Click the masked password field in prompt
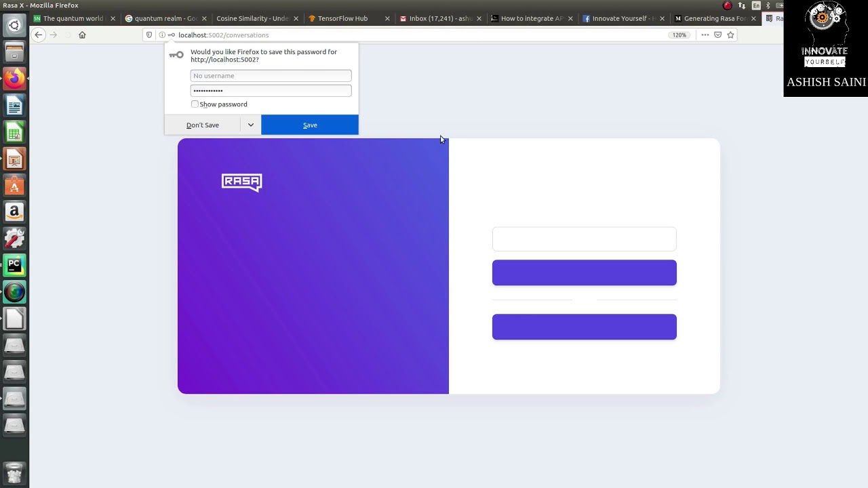Screen dimensions: 868x488 pyautogui.click(x=271, y=91)
